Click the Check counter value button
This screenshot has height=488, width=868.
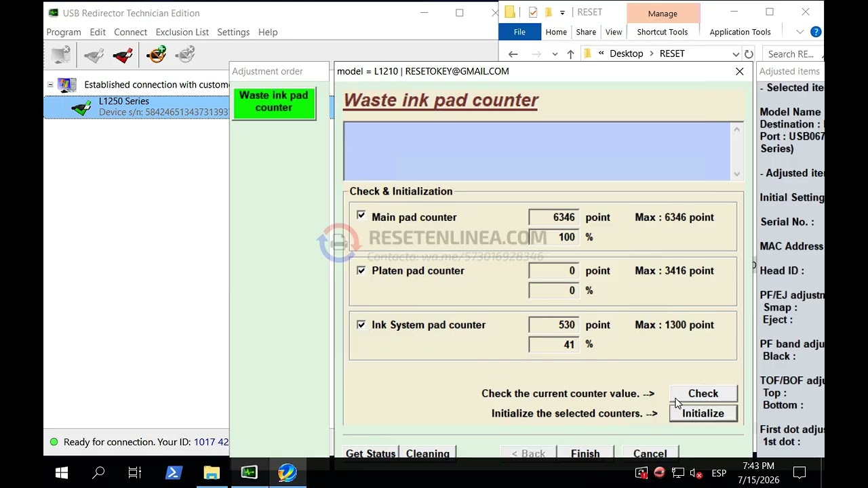(703, 393)
